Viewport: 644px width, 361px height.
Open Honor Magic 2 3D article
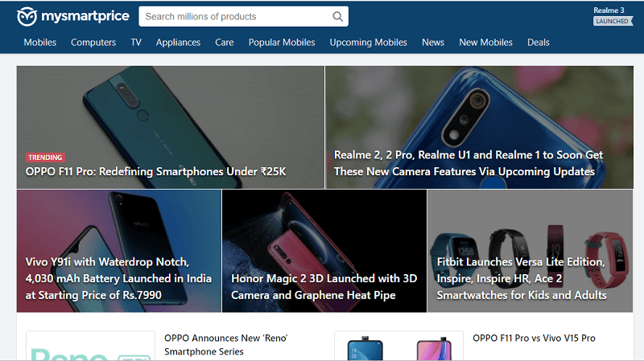324,287
